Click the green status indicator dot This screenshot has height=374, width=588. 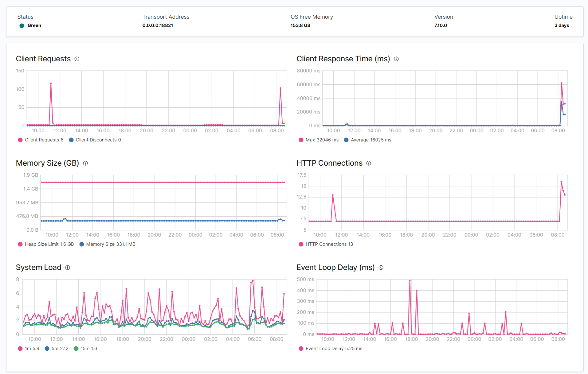click(x=22, y=26)
